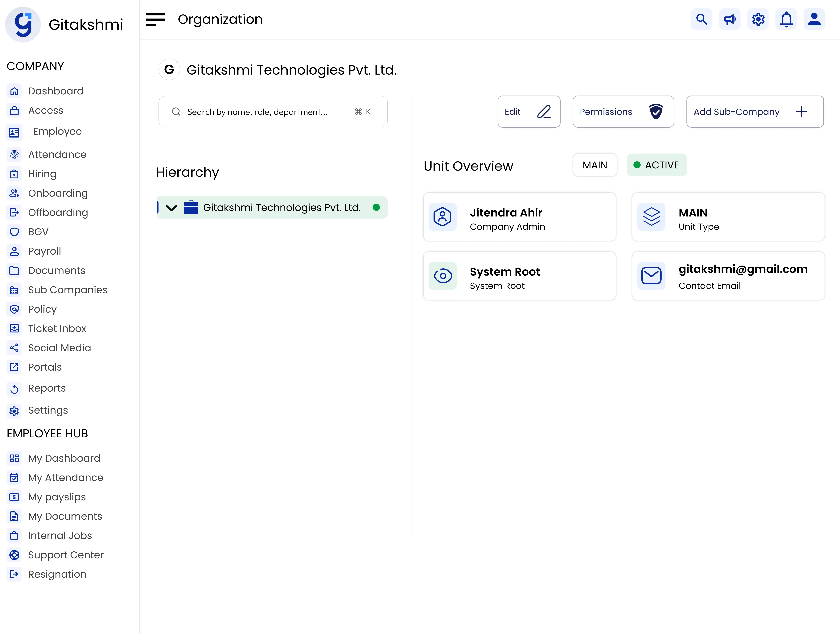Open the Jitendra Ahir Company Admin card
This screenshot has height=634, width=840.
tap(520, 217)
